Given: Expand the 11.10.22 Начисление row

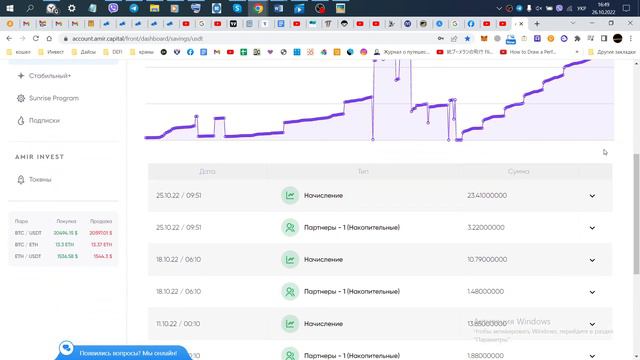Looking at the screenshot, I should 592,324.
